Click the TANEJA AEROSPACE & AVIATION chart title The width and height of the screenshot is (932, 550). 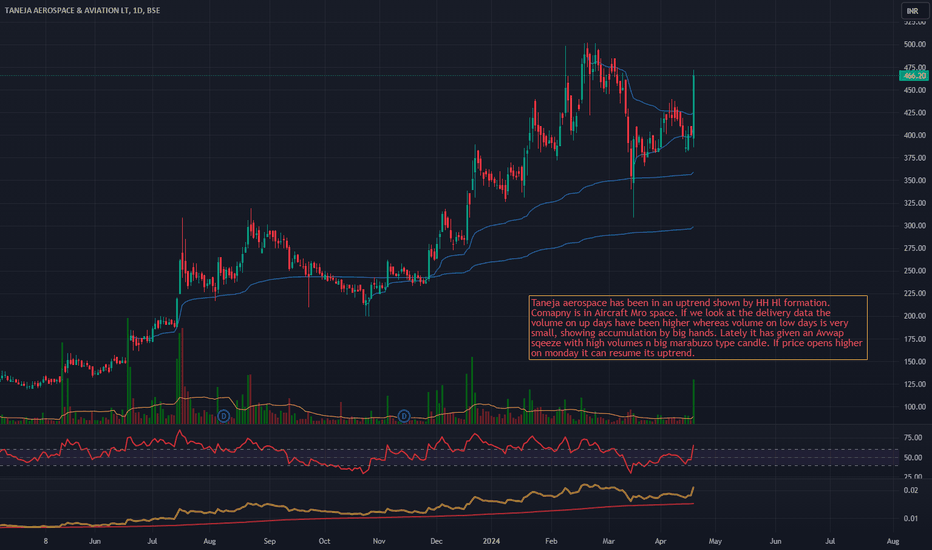82,10
